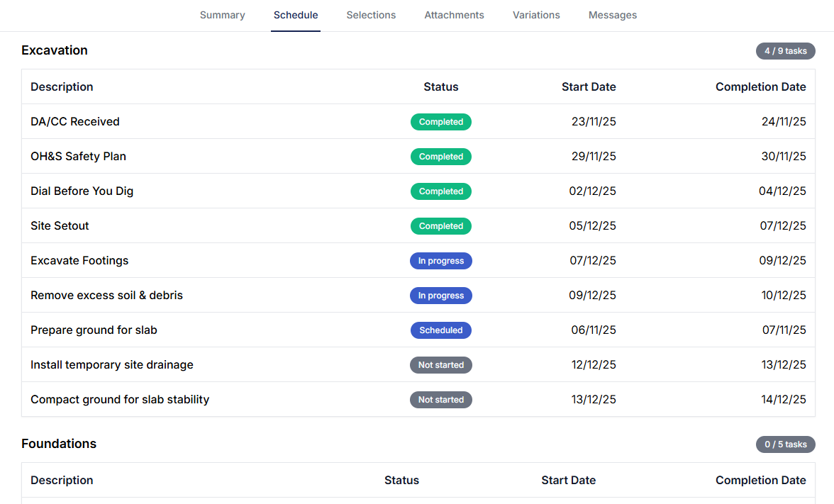
Task: Click In progress badge for Excavate Footings
Action: (440, 261)
